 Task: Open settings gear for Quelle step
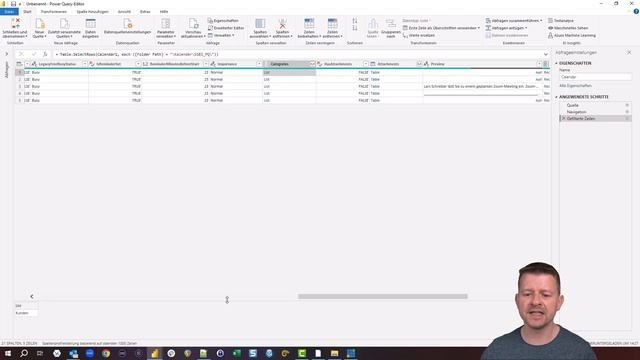(x=627, y=105)
